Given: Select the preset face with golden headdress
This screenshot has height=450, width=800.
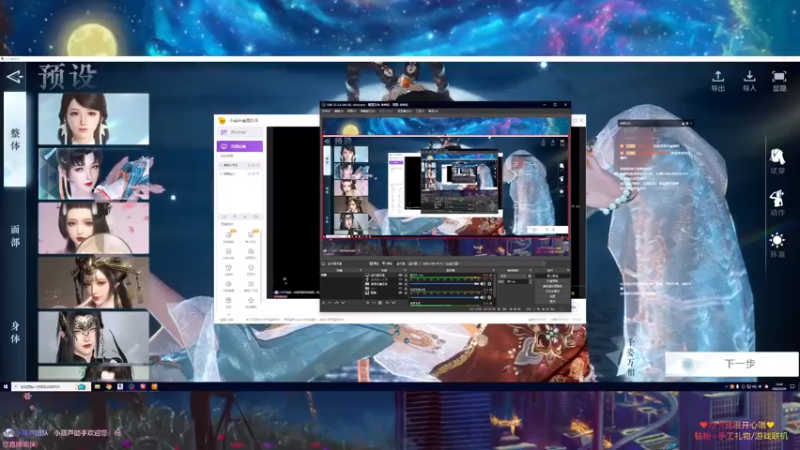Looking at the screenshot, I should pos(94,282).
